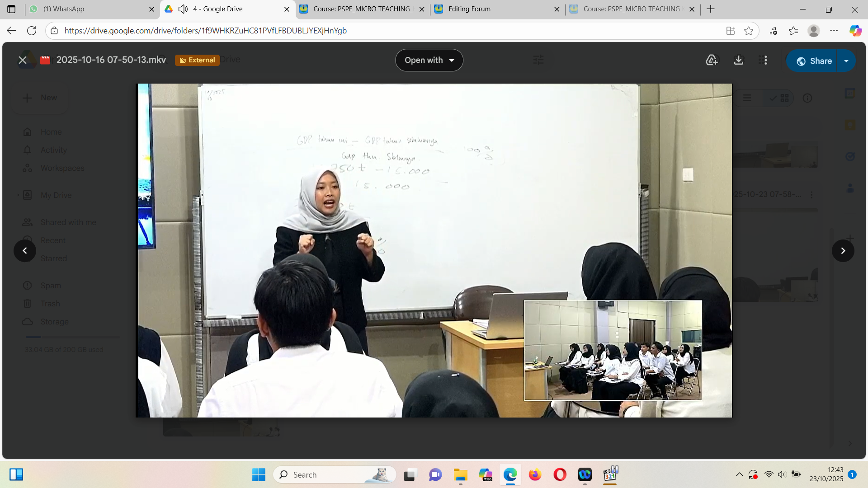
Task: Open Firefox from the taskbar
Action: tap(535, 474)
